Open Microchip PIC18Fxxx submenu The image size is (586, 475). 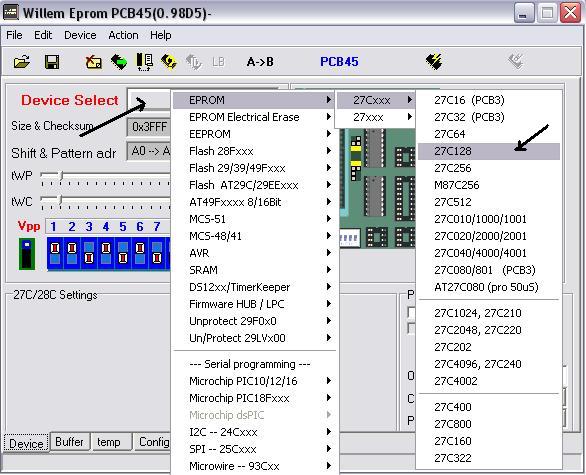pos(254,398)
